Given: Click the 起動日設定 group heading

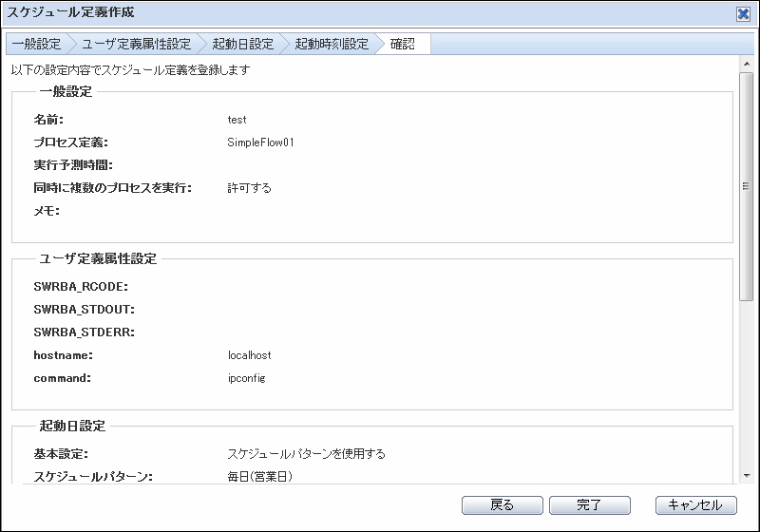Looking at the screenshot, I should [73, 426].
